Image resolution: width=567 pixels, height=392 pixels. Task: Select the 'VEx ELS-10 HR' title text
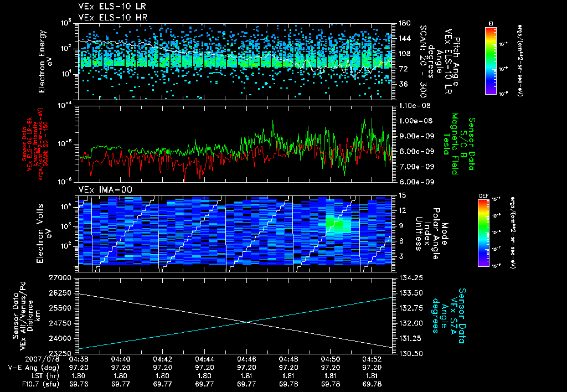[x=113, y=17]
